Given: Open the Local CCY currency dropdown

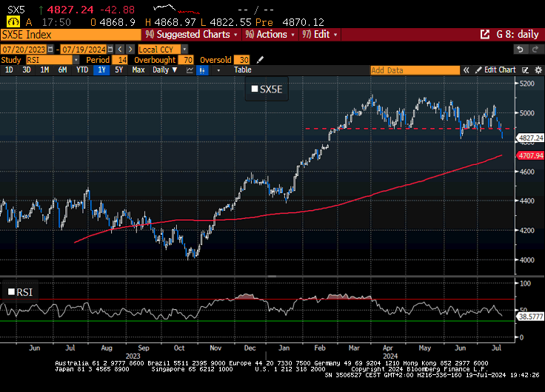Looking at the screenshot, I should (185, 50).
